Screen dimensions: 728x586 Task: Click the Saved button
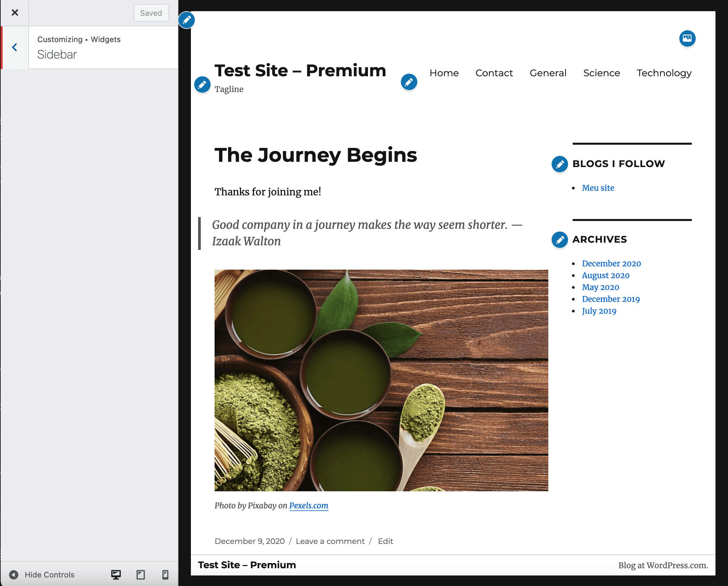[151, 13]
